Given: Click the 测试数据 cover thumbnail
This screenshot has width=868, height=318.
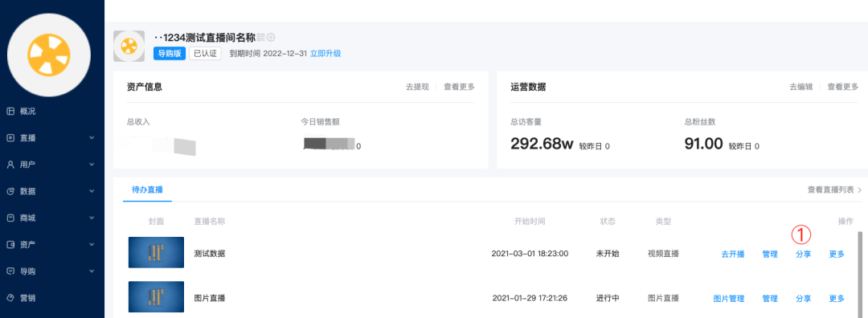Looking at the screenshot, I should click(156, 253).
